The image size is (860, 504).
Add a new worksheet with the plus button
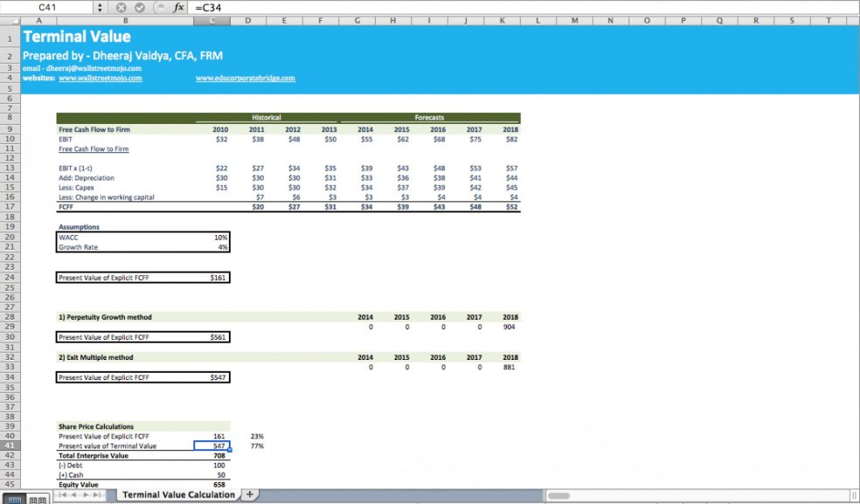point(250,494)
